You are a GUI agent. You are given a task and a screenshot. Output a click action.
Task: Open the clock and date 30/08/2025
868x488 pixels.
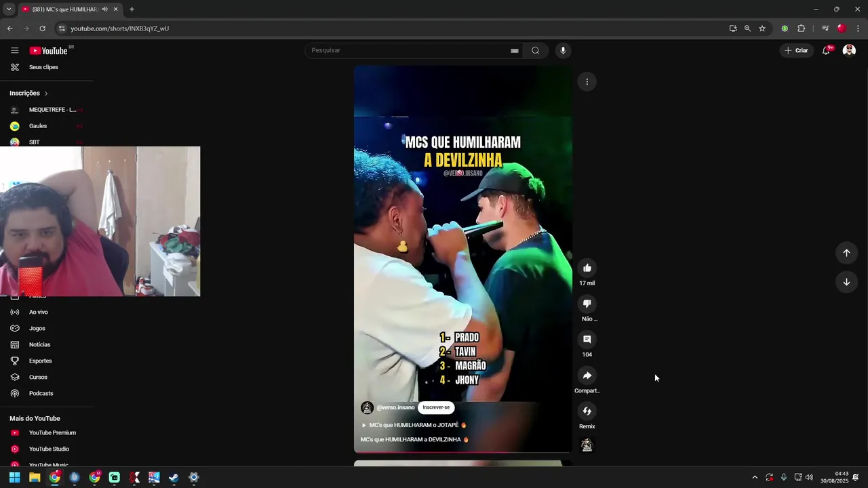834,477
